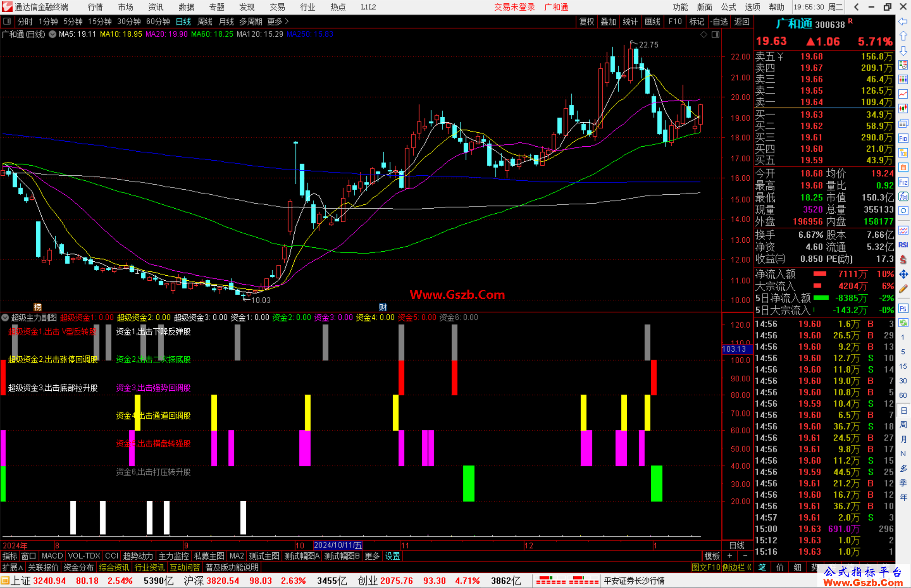Open the 资金分布 tab

coord(78,567)
